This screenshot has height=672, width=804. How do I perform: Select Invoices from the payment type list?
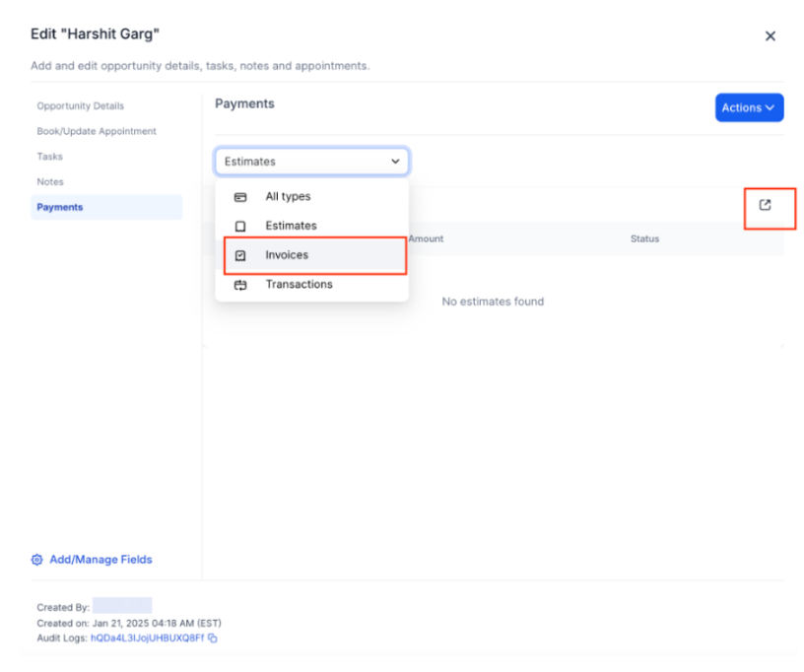click(287, 255)
